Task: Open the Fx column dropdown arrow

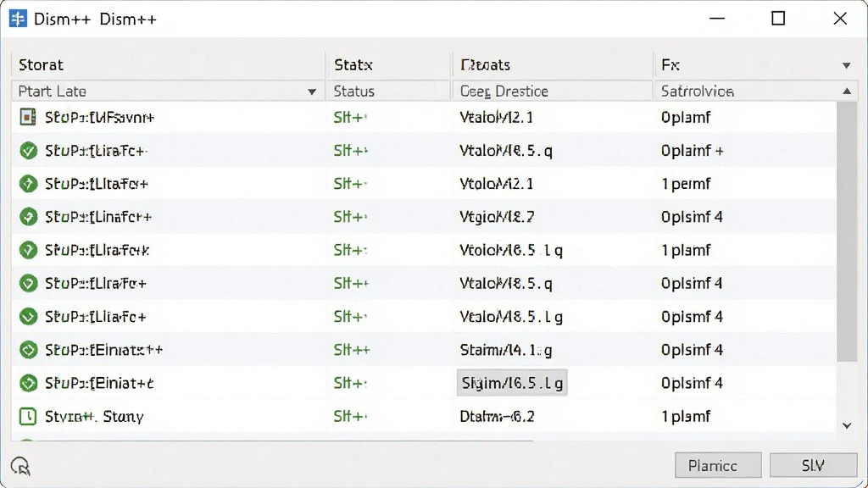Action: pyautogui.click(x=847, y=66)
